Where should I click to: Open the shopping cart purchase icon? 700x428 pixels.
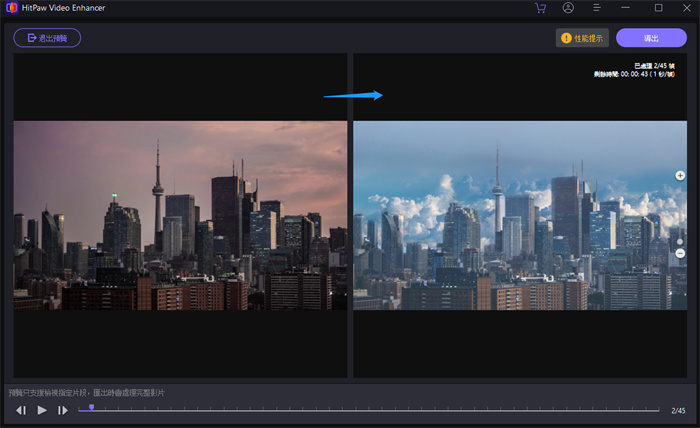tap(541, 8)
